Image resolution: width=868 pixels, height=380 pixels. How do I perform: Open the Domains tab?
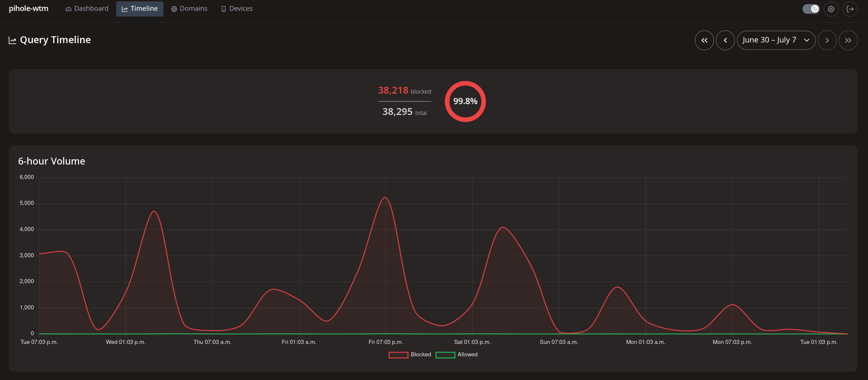189,9
